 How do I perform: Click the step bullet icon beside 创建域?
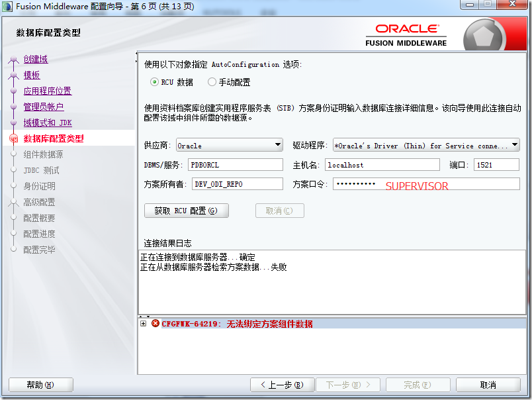(14, 60)
